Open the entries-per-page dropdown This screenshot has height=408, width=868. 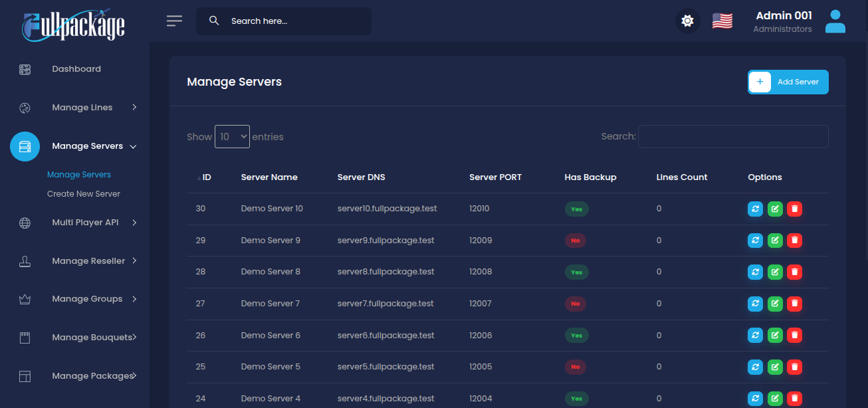pos(232,136)
